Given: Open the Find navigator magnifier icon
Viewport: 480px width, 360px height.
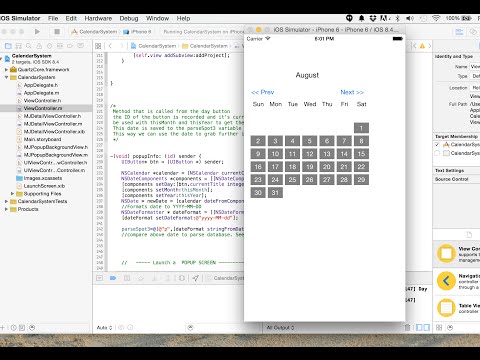Looking at the screenshot, I should (x=29, y=46).
